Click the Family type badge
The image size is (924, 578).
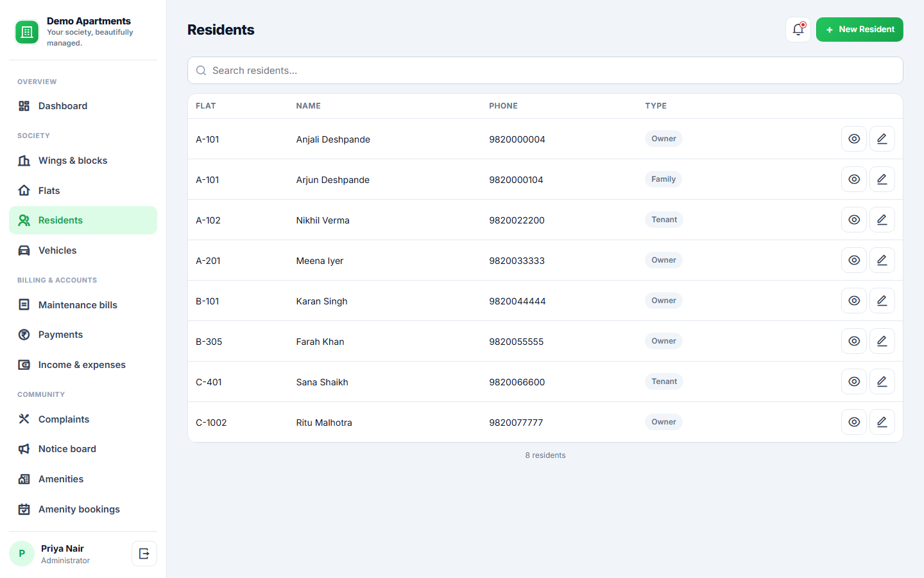[663, 179]
